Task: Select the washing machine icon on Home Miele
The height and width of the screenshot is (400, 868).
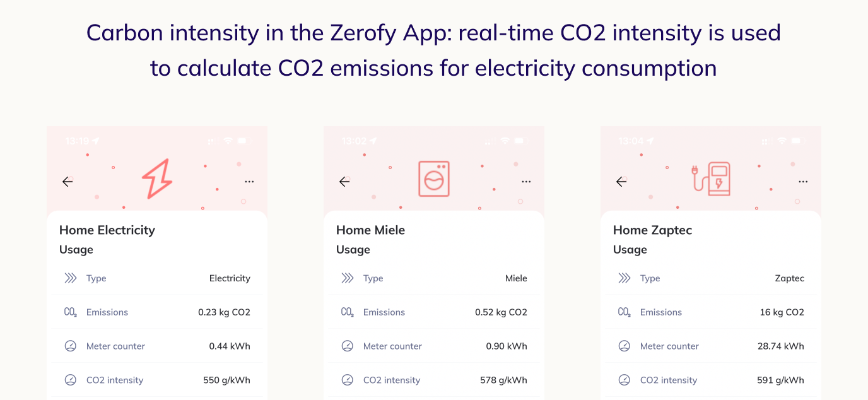Action: 434,179
